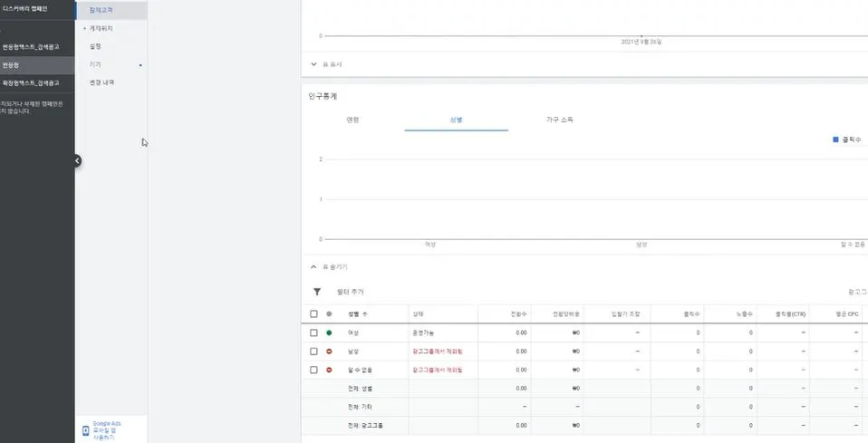
Task: Click the 2021년 date label on upper chart
Action: (x=641, y=42)
